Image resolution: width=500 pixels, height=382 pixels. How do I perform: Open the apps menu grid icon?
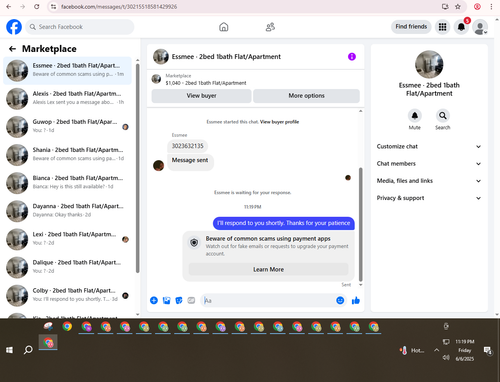coord(442,27)
